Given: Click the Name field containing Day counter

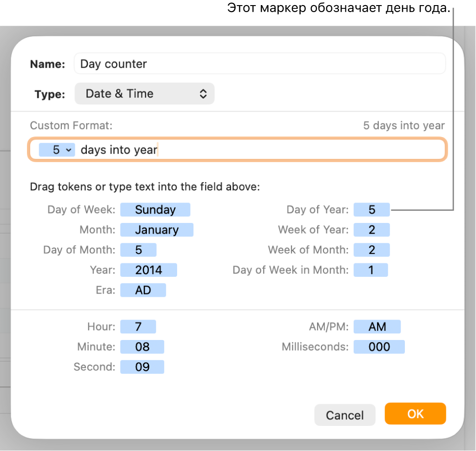Looking at the screenshot, I should 259,64.
